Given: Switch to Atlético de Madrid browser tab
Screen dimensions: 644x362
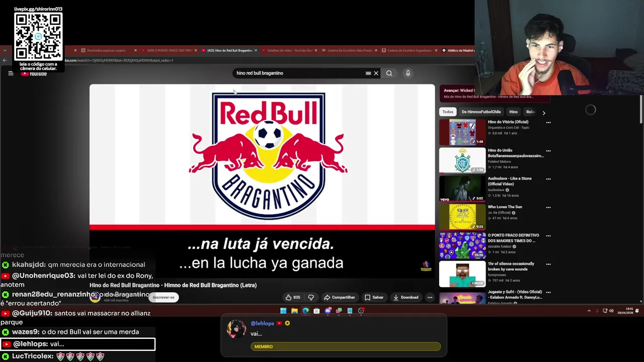Looking at the screenshot, I should coord(458,50).
